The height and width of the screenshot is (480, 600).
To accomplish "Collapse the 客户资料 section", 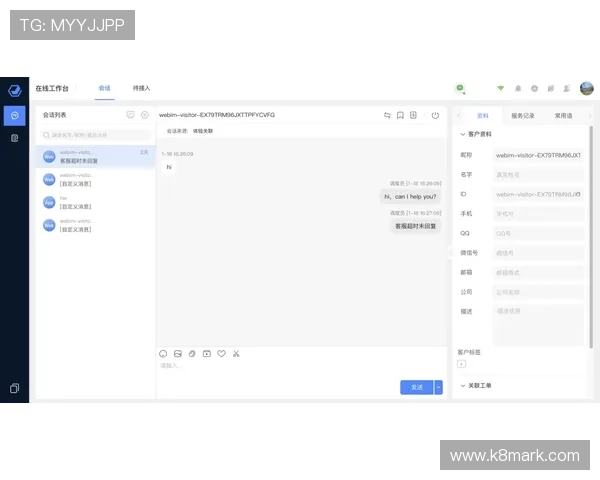I will (462, 133).
